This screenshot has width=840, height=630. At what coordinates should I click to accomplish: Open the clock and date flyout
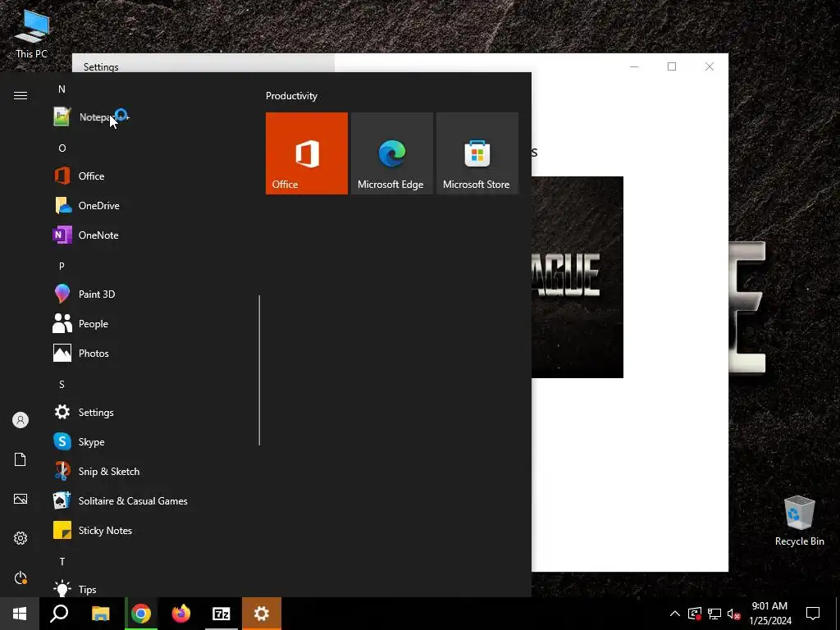pos(769,614)
